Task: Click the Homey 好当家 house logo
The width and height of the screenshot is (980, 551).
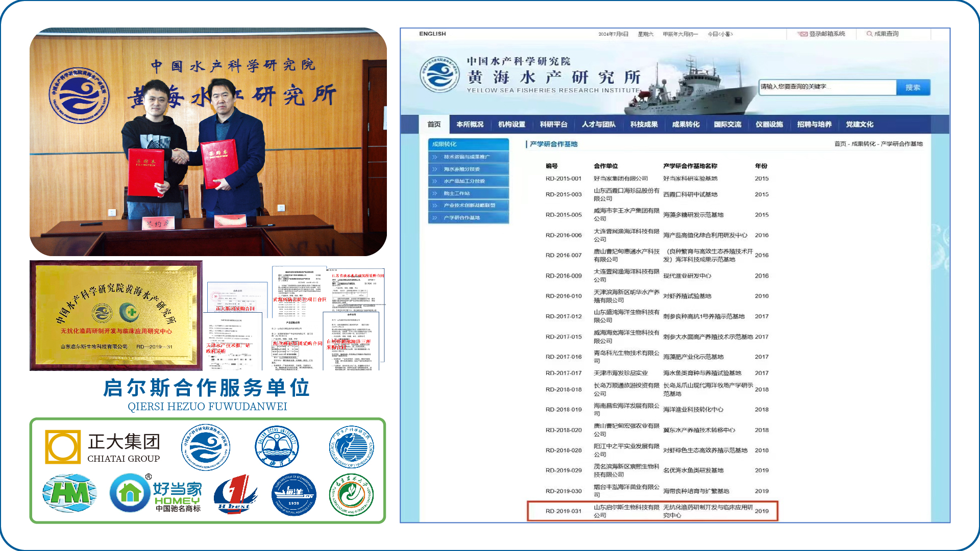Action: pyautogui.click(x=130, y=493)
